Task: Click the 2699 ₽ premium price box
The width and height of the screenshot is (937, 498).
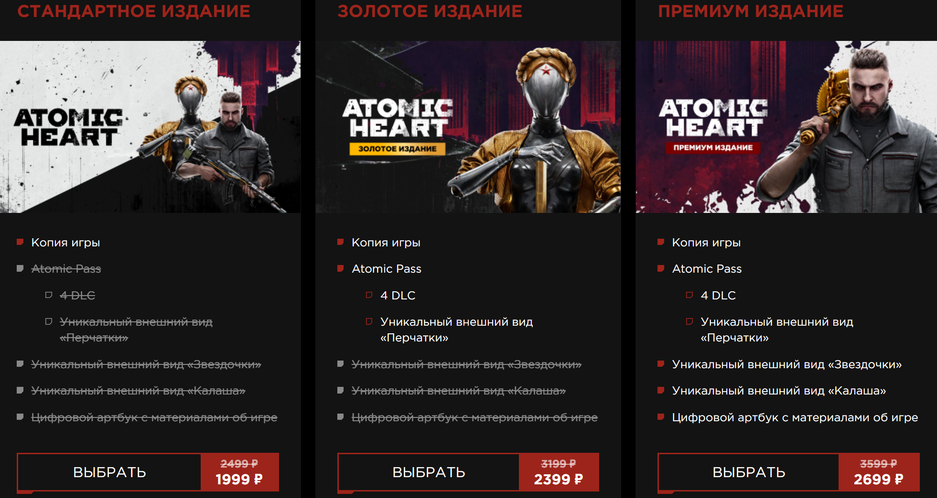Action: pyautogui.click(x=879, y=472)
